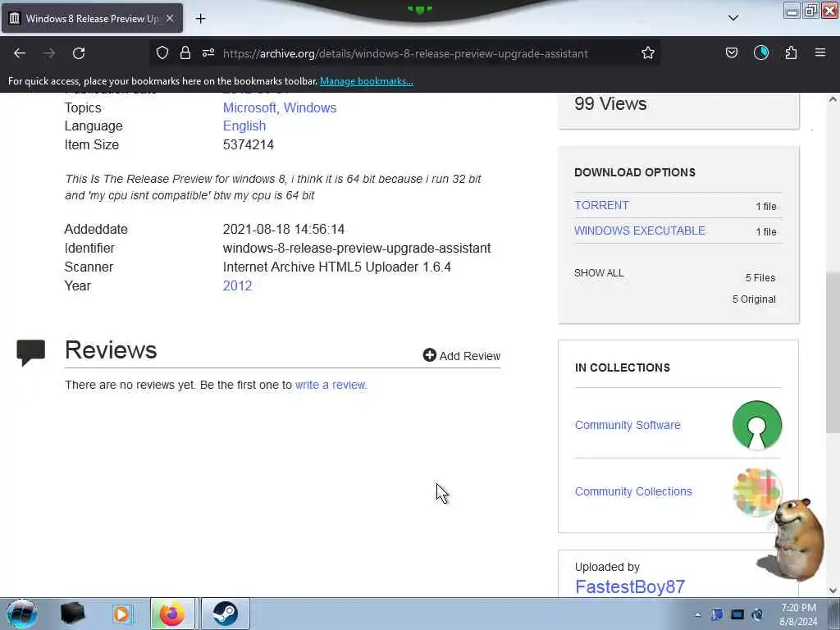Open the Extensions puzzle icon
This screenshot has height=630, width=840.
(791, 52)
